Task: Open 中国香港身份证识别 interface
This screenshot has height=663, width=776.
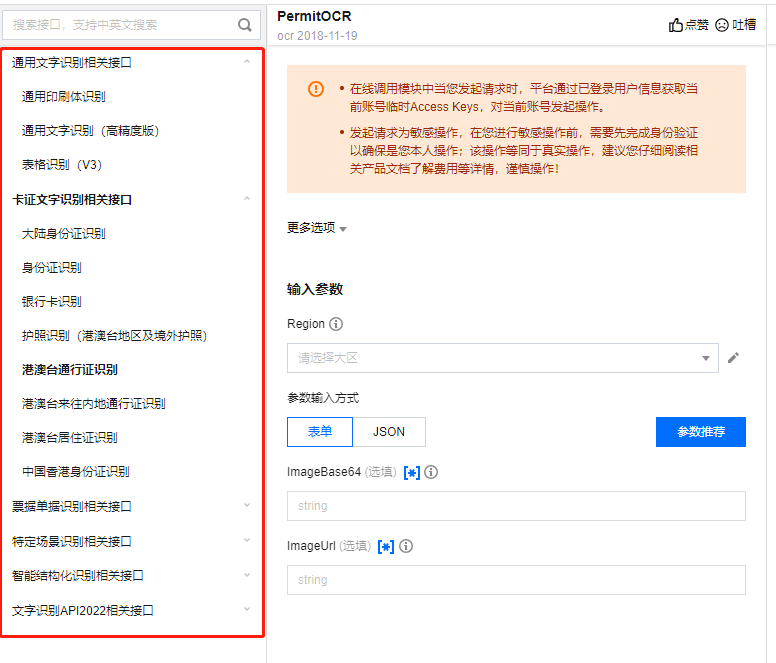Action: (76, 472)
